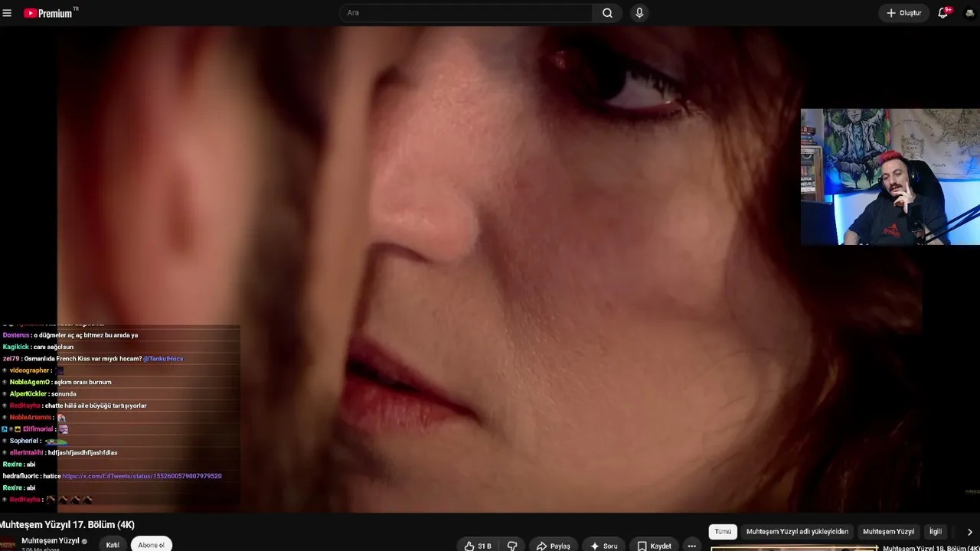The height and width of the screenshot is (551, 980).
Task: Share the video using Paylaş
Action: [554, 546]
